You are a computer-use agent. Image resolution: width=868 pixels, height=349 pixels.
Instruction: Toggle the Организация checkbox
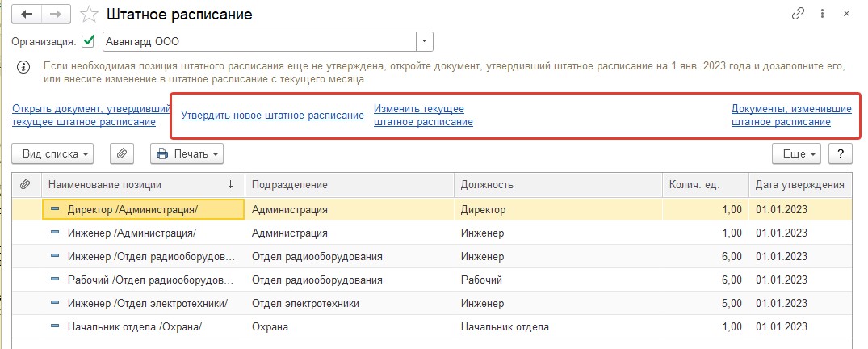[x=87, y=41]
